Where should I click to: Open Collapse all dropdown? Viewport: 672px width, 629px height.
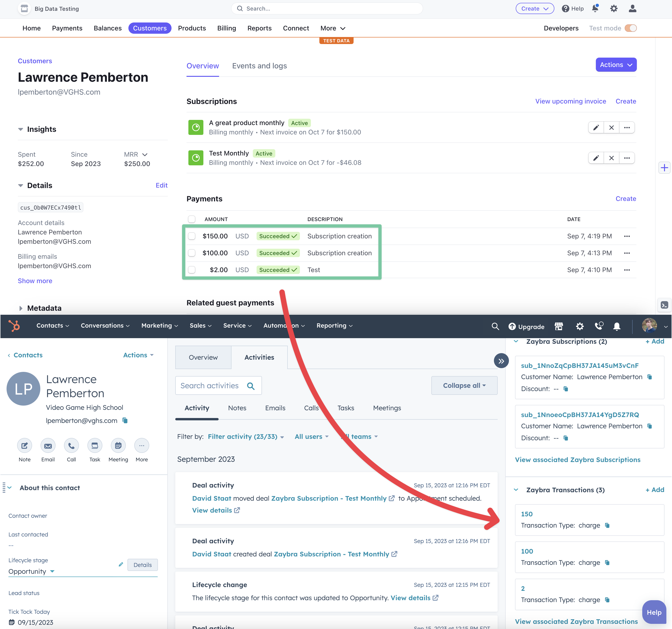464,385
